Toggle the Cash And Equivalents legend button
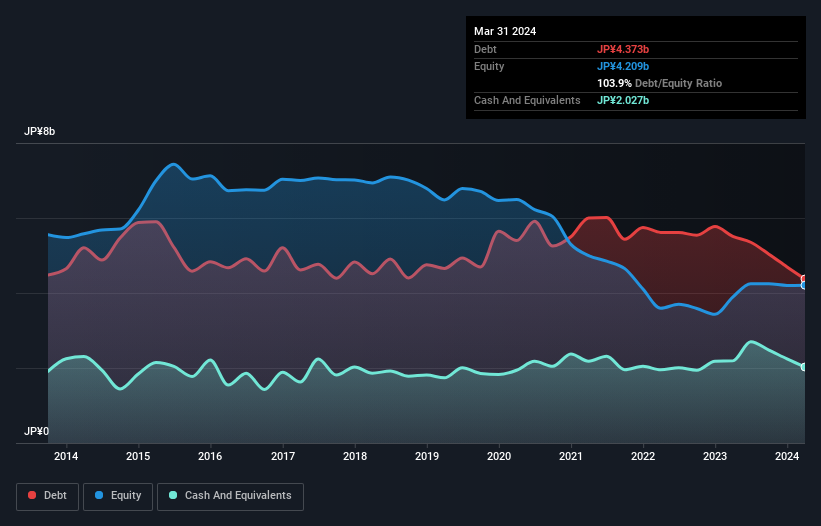This screenshot has width=821, height=526. tap(230, 496)
